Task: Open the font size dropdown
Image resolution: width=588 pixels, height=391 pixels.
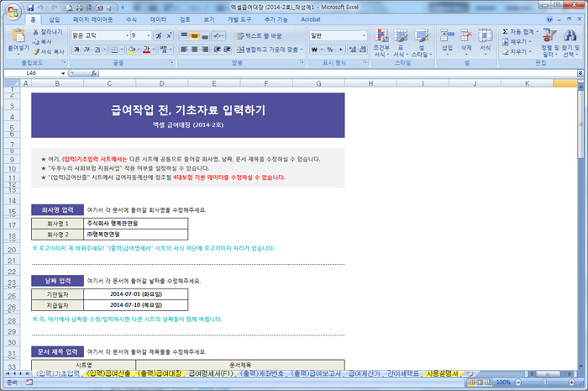Action: pyautogui.click(x=149, y=35)
